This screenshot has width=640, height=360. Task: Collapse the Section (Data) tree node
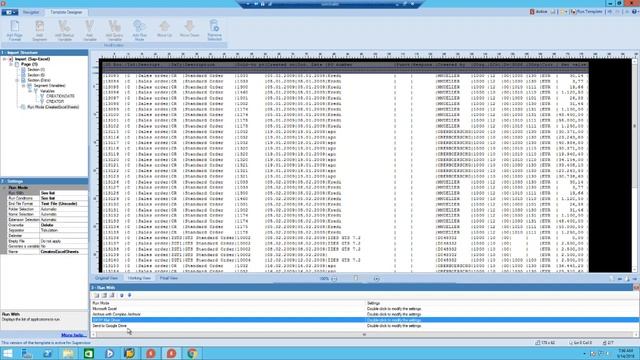click(17, 80)
